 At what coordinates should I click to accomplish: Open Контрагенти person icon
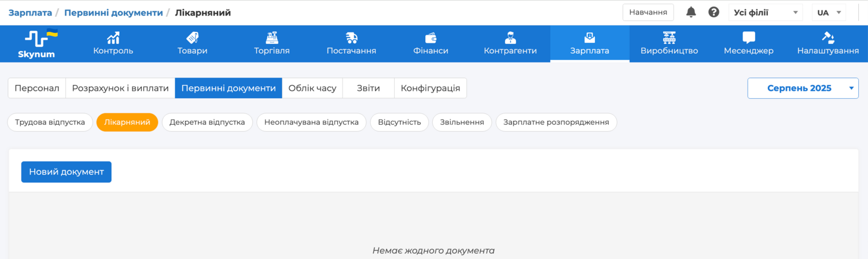(510, 38)
